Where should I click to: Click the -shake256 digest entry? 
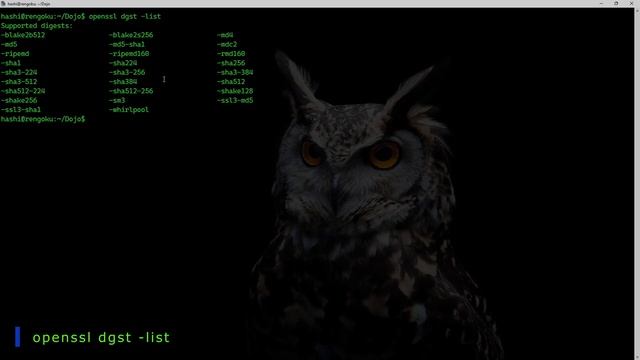pos(19,100)
